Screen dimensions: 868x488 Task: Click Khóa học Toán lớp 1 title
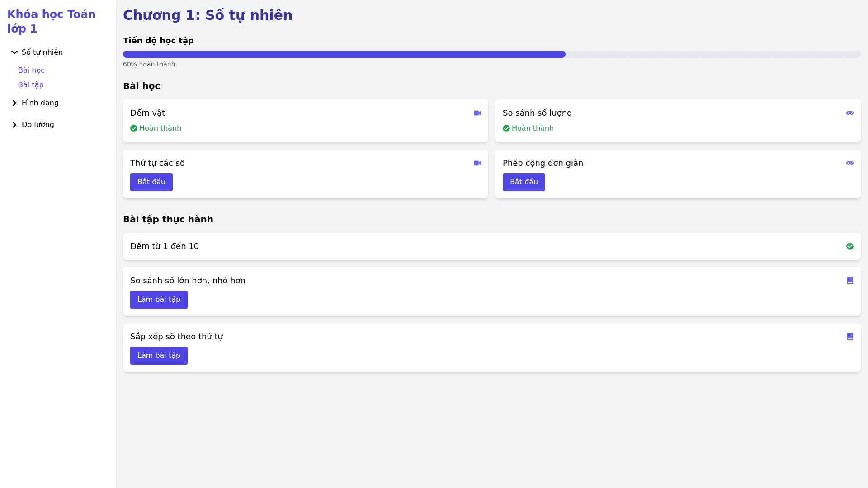coord(51,21)
